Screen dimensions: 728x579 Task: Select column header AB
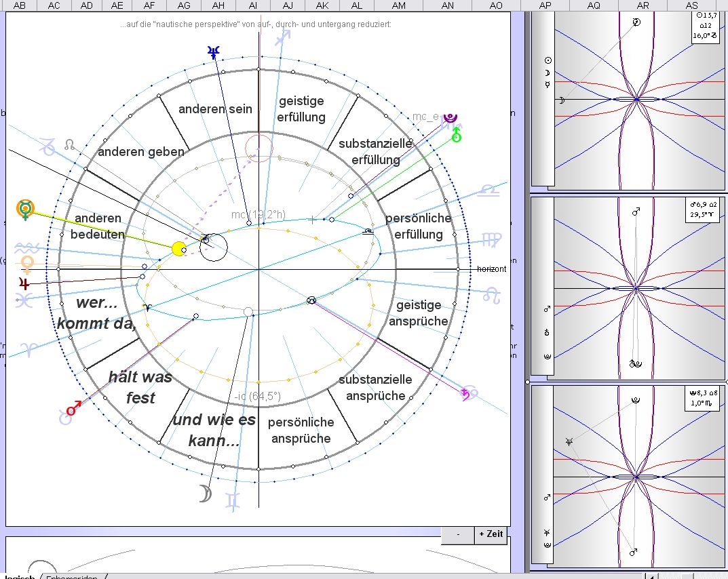point(20,5)
